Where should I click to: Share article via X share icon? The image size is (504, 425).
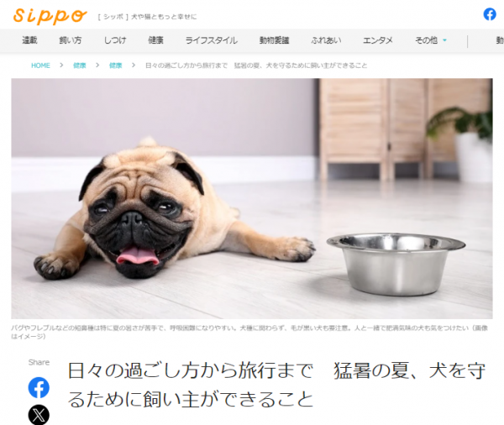click(x=39, y=414)
